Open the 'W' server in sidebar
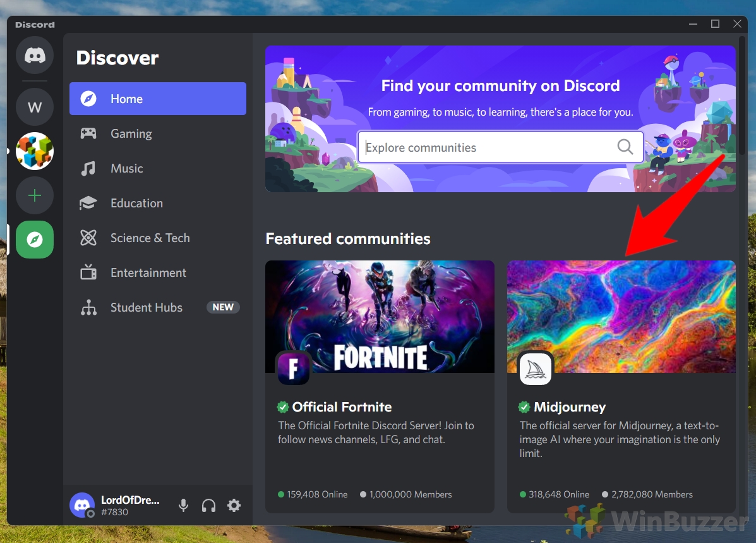Screen dimensions: 756x543 coord(35,107)
